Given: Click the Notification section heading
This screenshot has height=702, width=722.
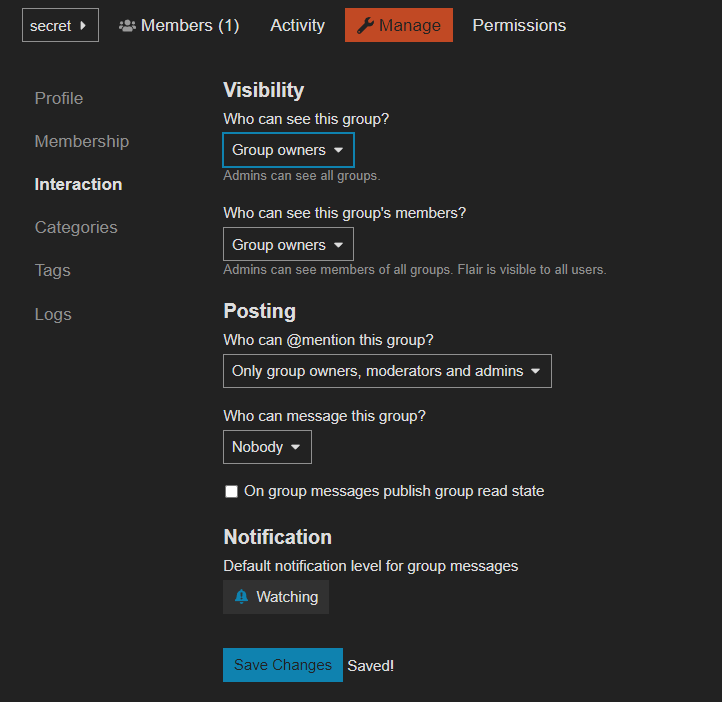Looking at the screenshot, I should click(x=277, y=537).
